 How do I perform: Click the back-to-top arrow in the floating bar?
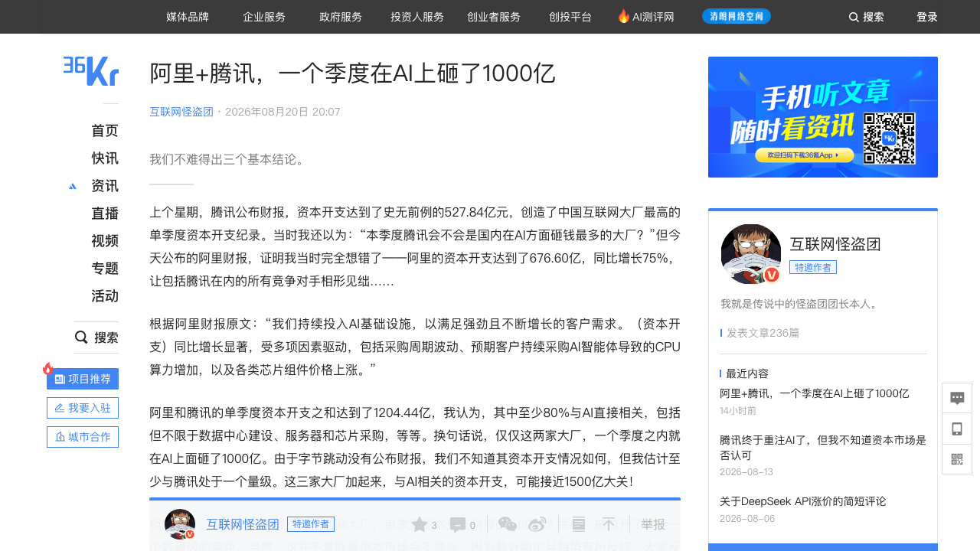[609, 524]
